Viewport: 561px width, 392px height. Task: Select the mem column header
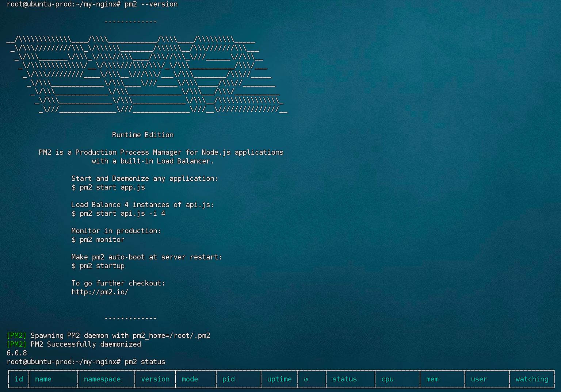(x=432, y=379)
